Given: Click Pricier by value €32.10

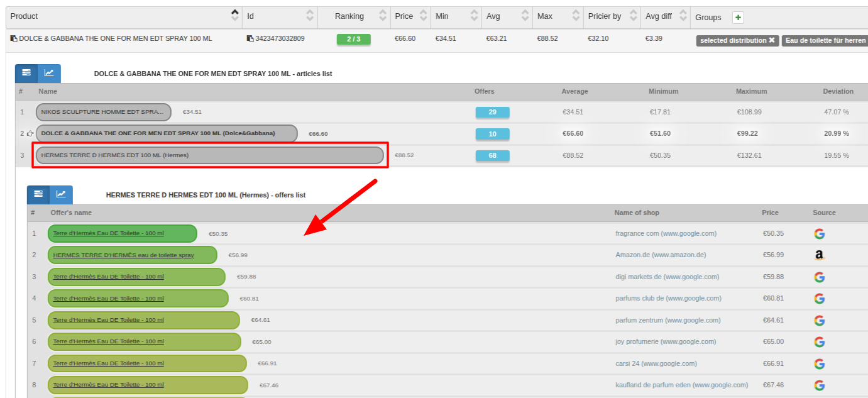Looking at the screenshot, I should point(598,38).
